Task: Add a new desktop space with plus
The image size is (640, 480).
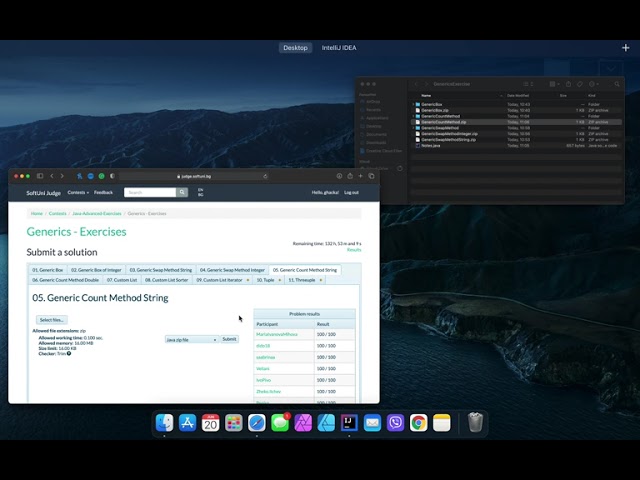Action: tap(625, 48)
